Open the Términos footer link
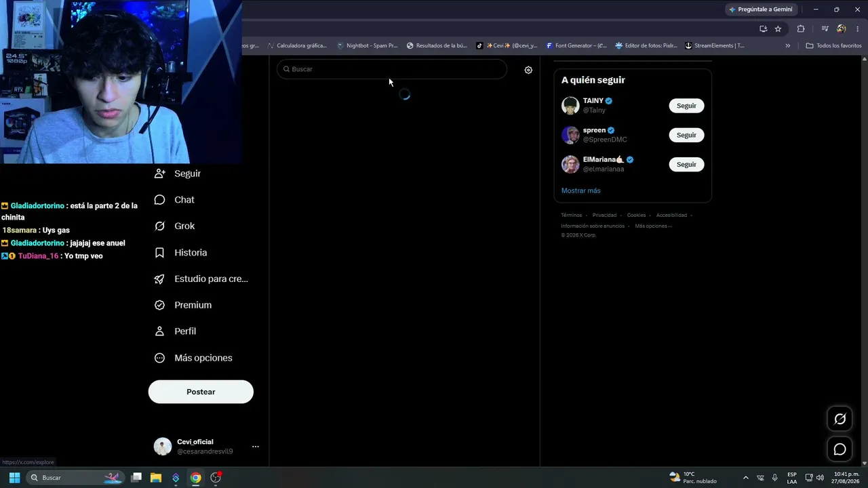 click(571, 216)
